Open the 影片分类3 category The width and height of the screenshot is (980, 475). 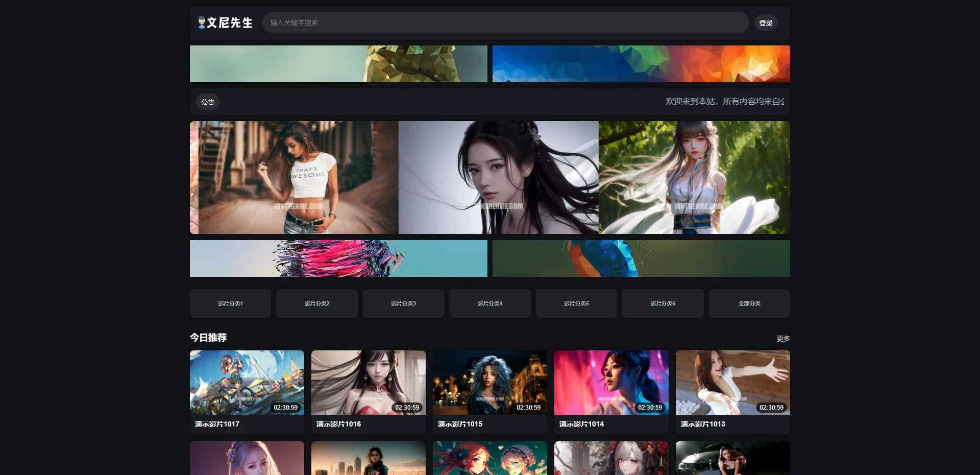403,303
